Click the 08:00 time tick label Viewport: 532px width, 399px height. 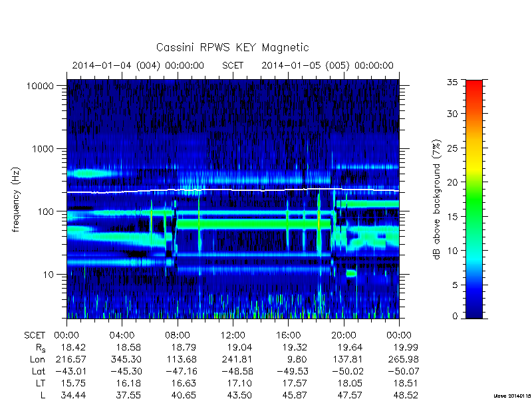tap(178, 335)
